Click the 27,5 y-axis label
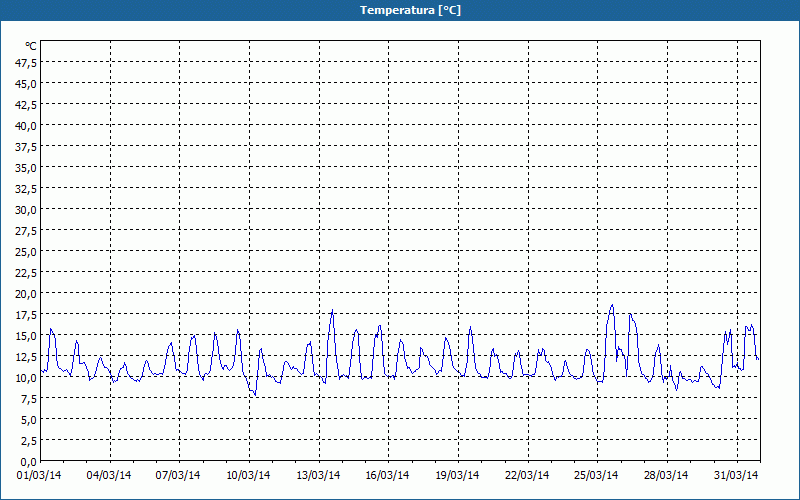The image size is (800, 500). pyautogui.click(x=27, y=231)
